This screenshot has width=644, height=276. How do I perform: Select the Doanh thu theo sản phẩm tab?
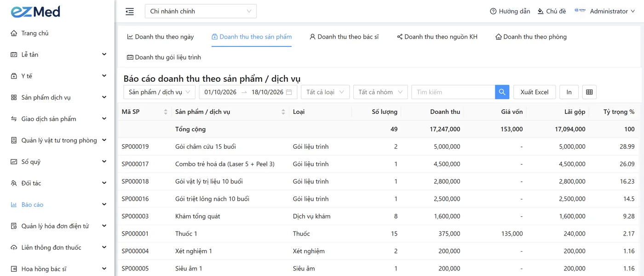point(252,37)
